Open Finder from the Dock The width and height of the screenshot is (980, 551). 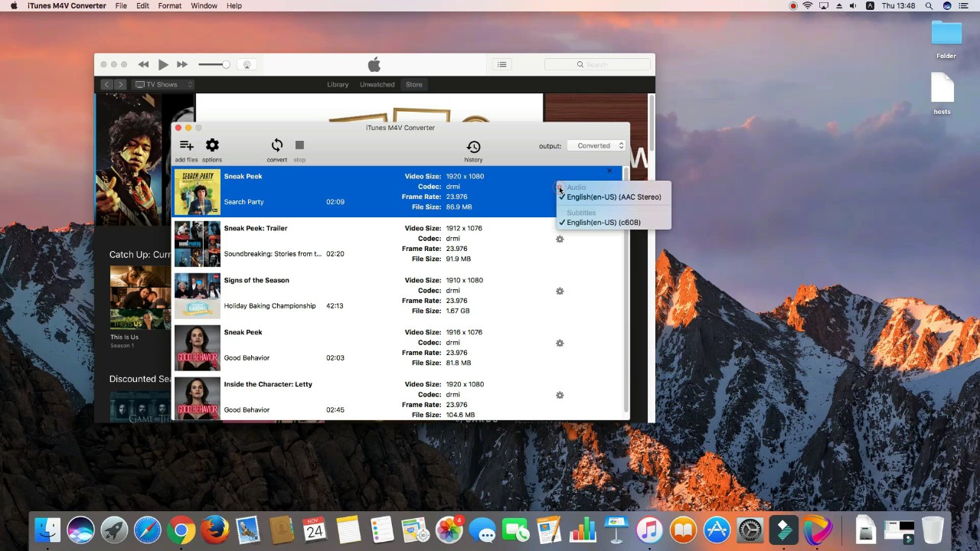tap(47, 530)
